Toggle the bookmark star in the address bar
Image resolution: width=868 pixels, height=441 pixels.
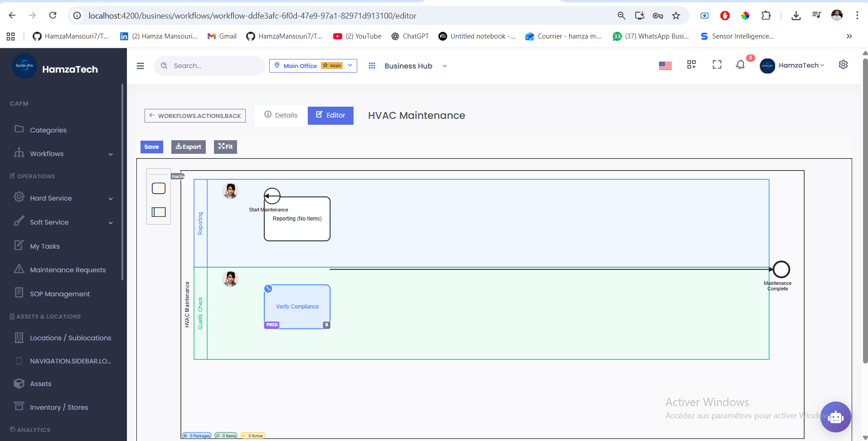click(x=675, y=15)
